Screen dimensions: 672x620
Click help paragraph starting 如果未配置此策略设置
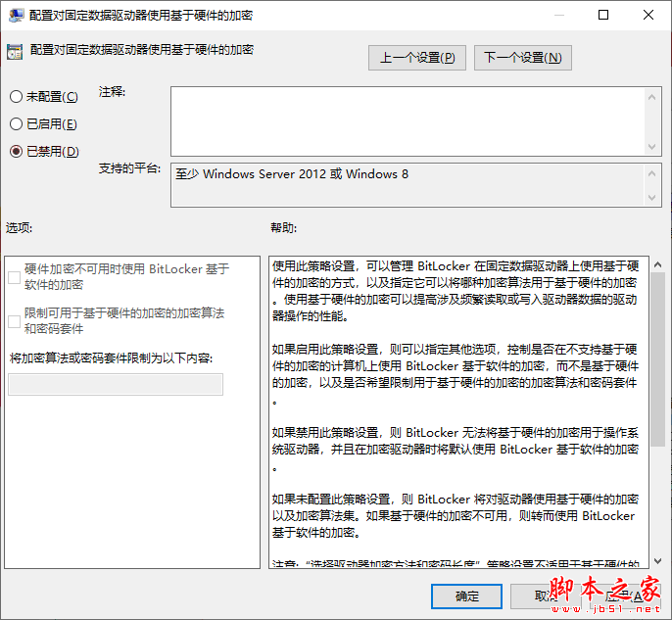[456, 515]
